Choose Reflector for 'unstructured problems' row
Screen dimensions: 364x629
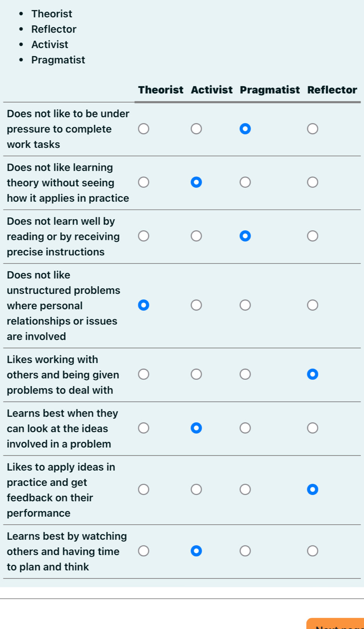[x=312, y=305]
